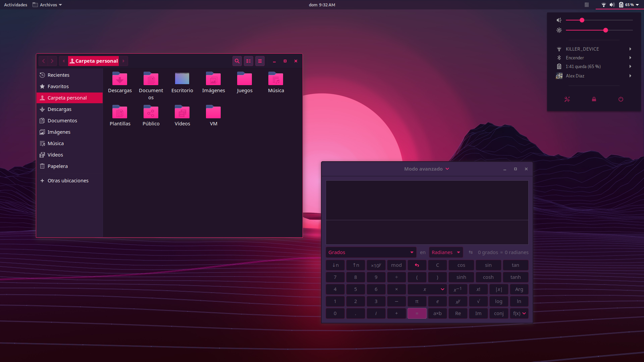Select Papelera in the sidebar
Image resolution: width=644 pixels, height=362 pixels.
58,166
